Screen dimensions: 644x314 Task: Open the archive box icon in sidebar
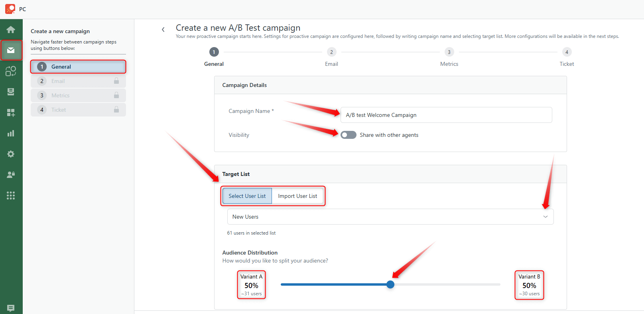(11, 92)
